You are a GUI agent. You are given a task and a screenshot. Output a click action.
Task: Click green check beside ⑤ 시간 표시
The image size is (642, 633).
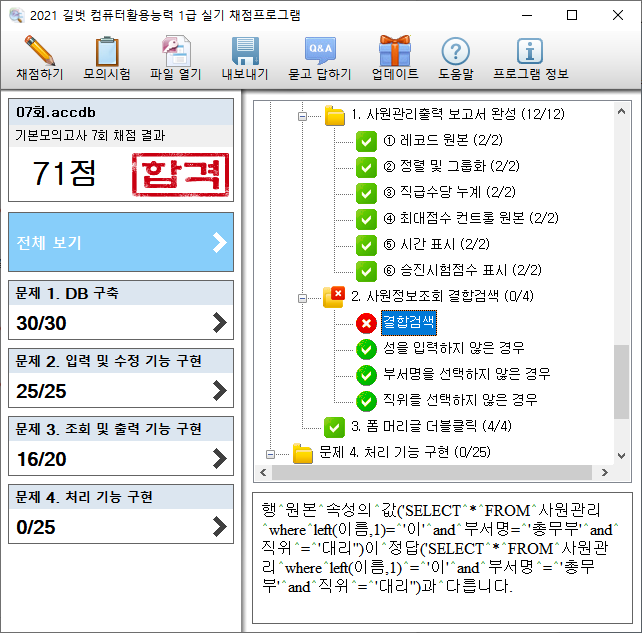tap(366, 245)
